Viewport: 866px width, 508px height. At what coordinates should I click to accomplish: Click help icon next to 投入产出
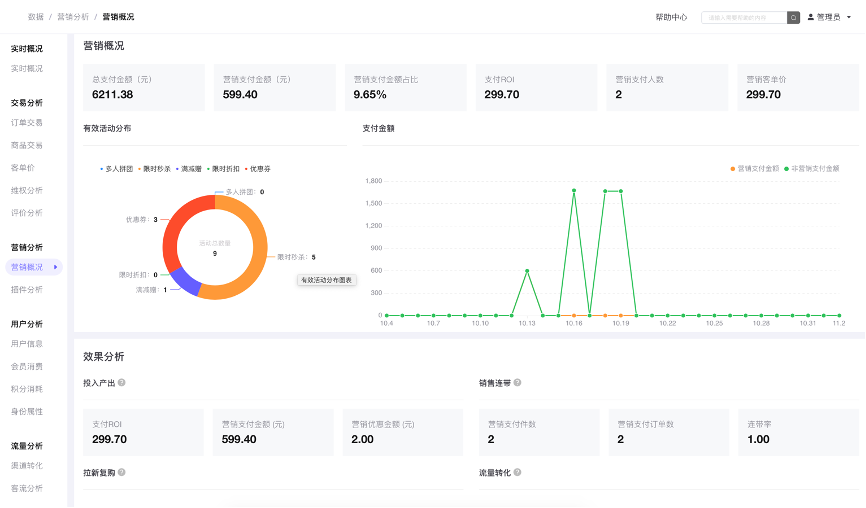122,382
